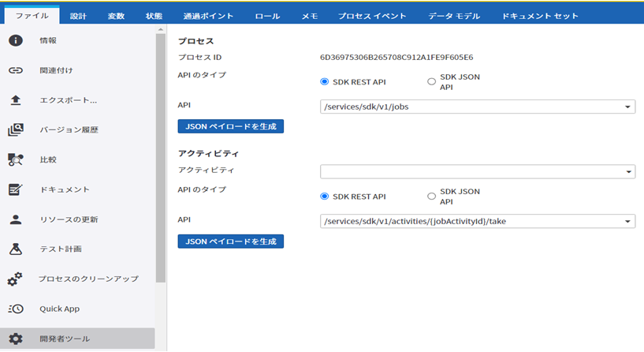The height and width of the screenshot is (352, 644).
Task: Select SDK REST API radio under プロセス
Action: click(325, 81)
